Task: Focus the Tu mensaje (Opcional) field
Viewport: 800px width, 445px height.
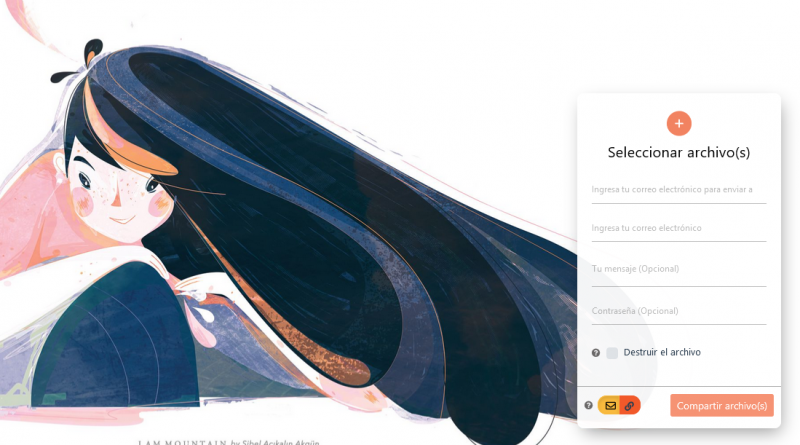Action: (x=679, y=270)
